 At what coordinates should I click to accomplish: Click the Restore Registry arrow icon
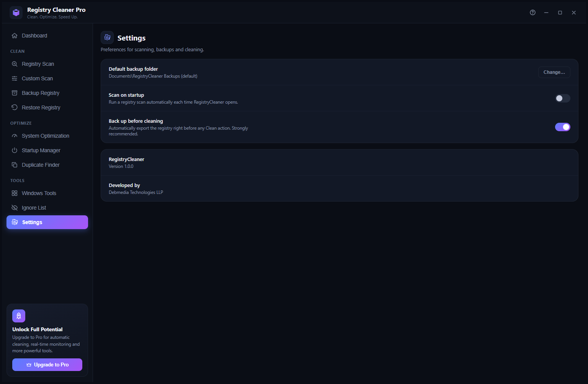tap(15, 107)
